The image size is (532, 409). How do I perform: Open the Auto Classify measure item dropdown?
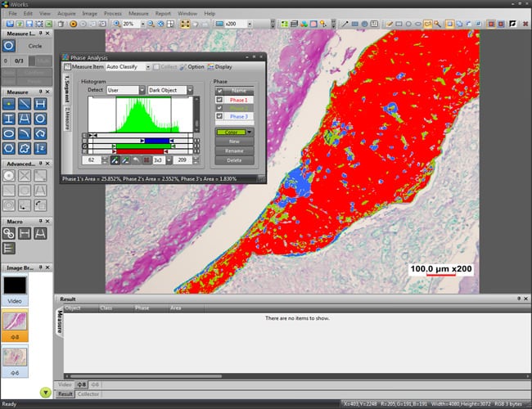coord(147,67)
